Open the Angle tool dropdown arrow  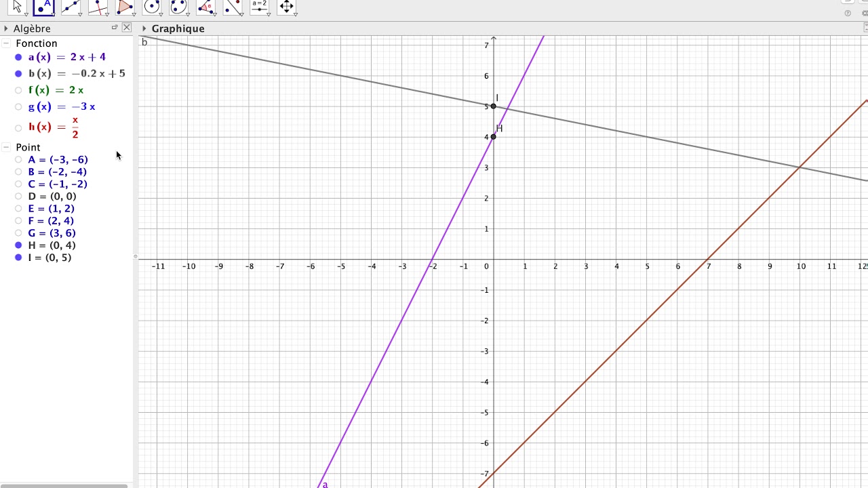pos(214,14)
